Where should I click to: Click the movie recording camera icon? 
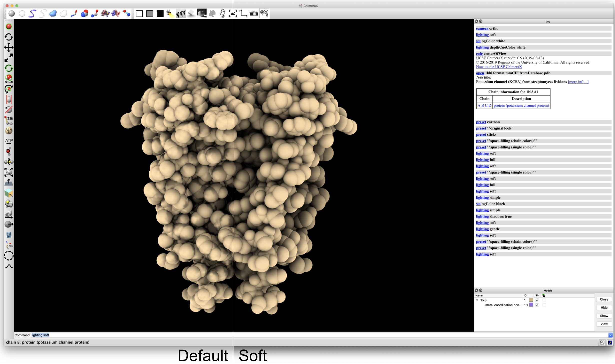point(264,13)
